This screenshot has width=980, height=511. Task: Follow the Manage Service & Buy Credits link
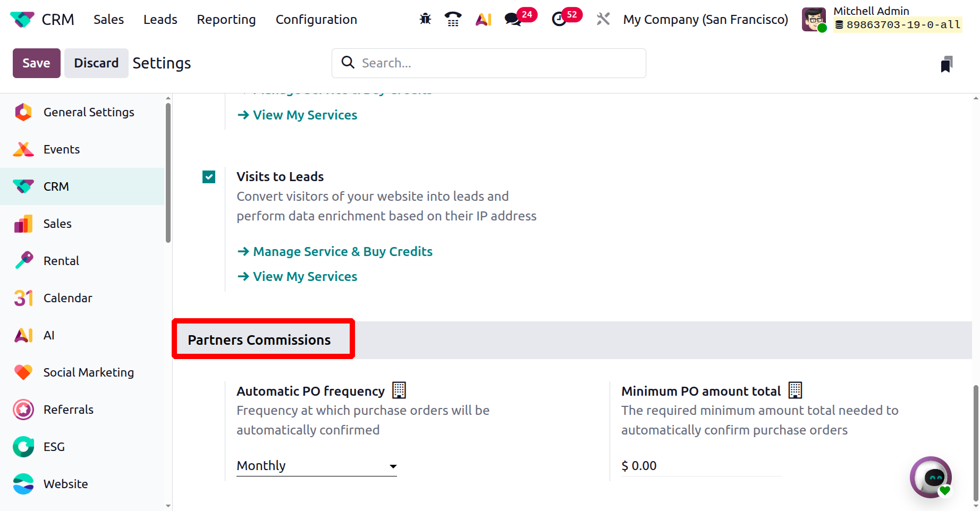tap(342, 252)
